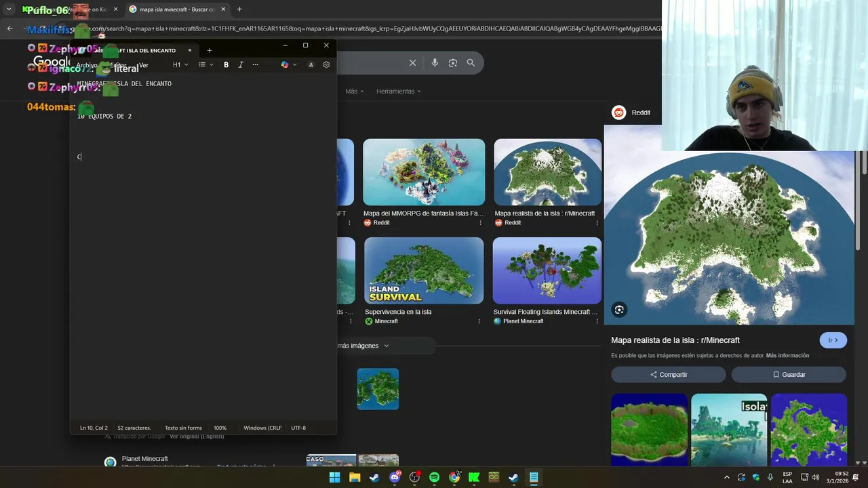
Task: Click the Lens icon on preview image
Action: coord(619,310)
